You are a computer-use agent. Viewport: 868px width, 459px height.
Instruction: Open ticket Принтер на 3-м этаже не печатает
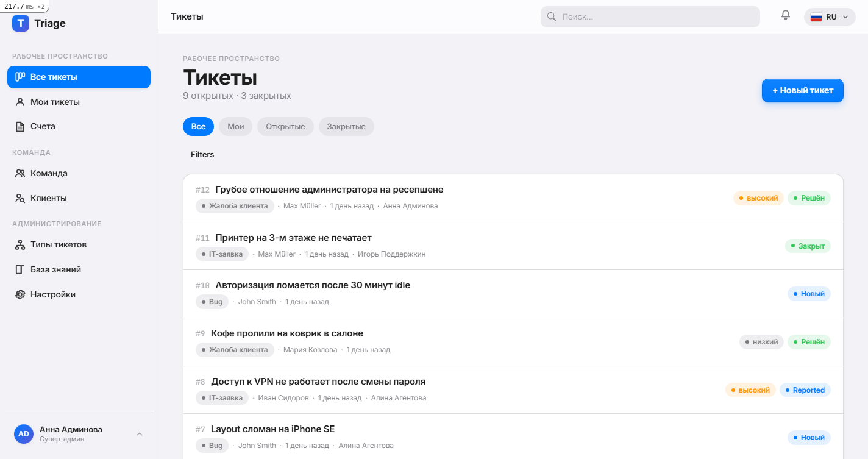coord(513,246)
